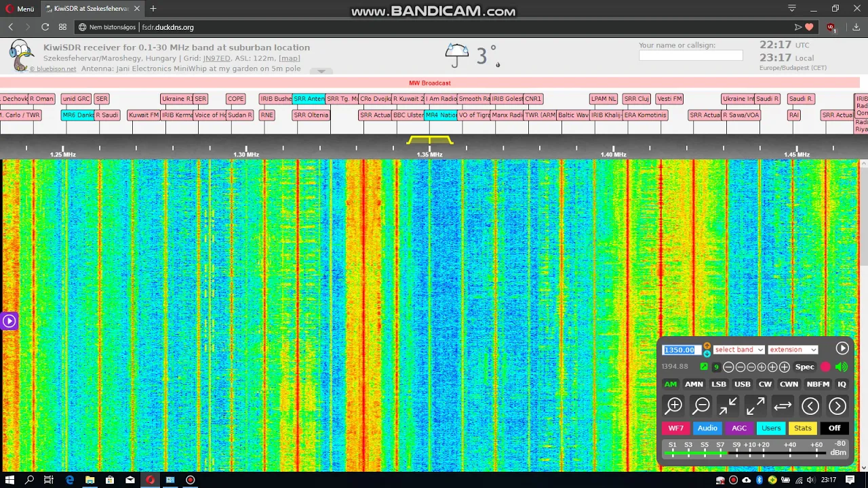Click the yellow passband marker on frequency scale
This screenshot has width=868, height=488.
pos(430,140)
